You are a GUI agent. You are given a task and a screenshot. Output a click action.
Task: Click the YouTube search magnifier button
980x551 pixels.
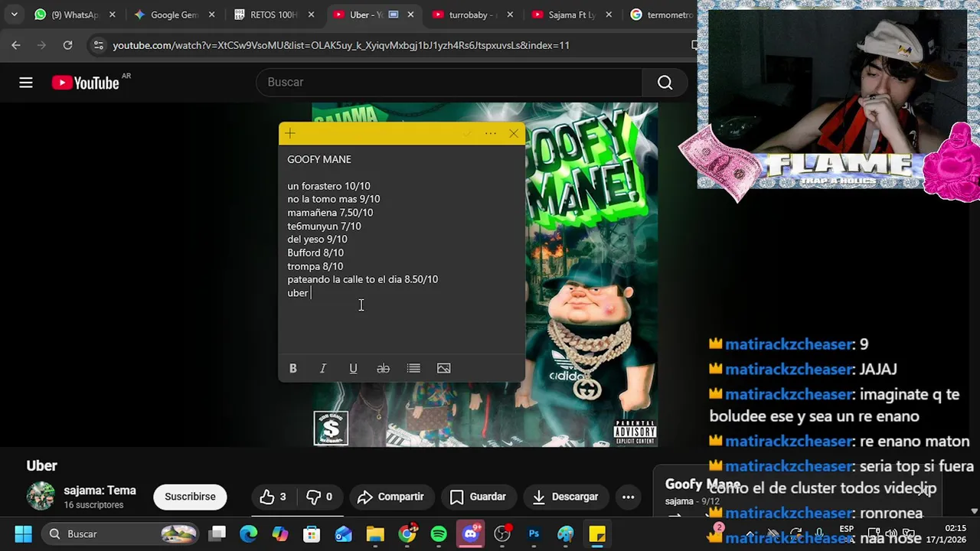[665, 83]
